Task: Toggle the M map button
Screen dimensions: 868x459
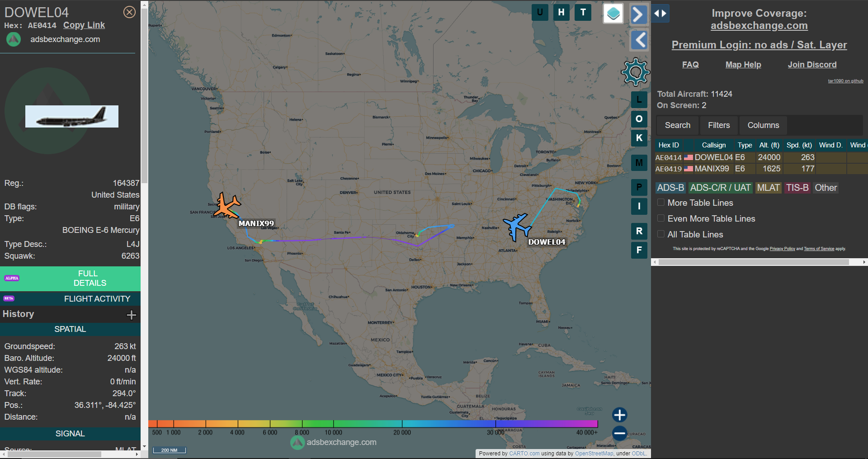Action: click(639, 162)
